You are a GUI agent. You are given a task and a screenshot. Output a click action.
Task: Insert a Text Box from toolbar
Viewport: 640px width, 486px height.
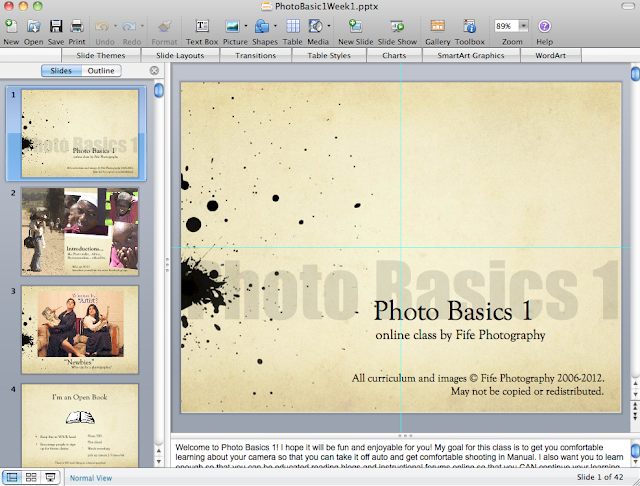click(x=202, y=26)
